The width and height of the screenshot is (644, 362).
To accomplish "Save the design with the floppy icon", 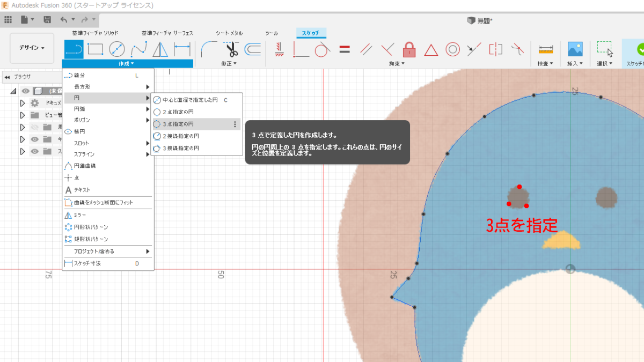I will pyautogui.click(x=47, y=20).
